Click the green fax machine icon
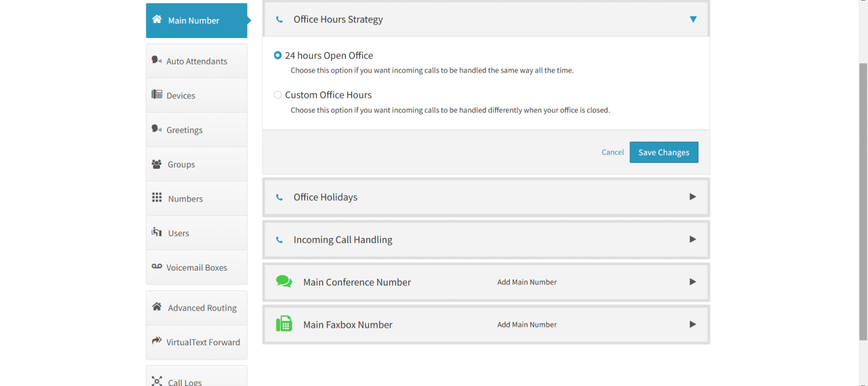The image size is (868, 386). click(284, 324)
